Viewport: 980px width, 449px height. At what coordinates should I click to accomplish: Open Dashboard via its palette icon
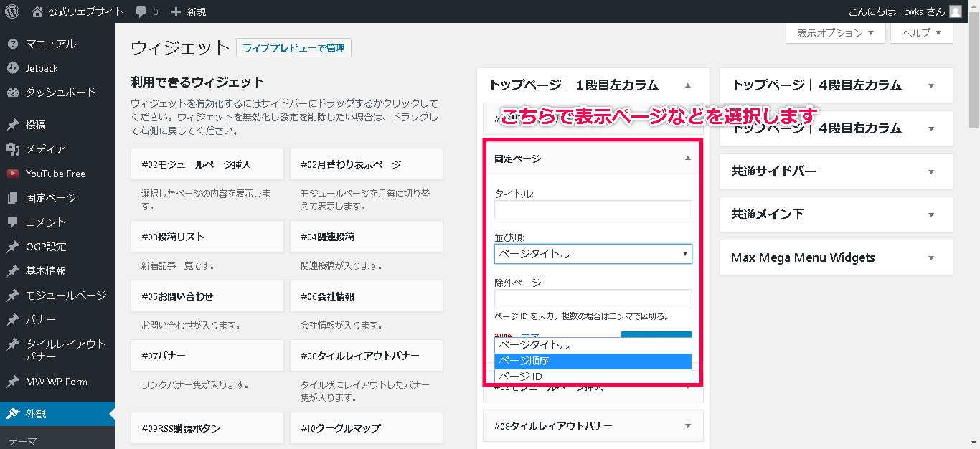click(x=12, y=93)
